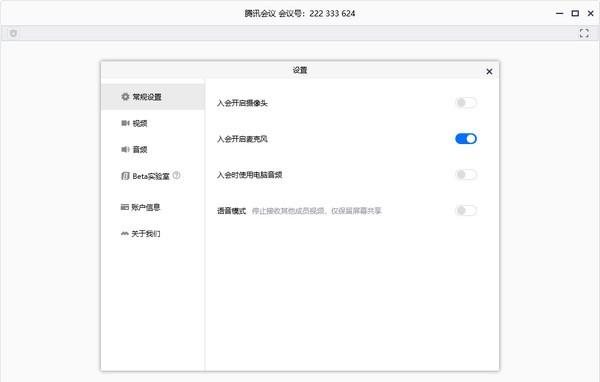The image size is (600, 382).
Task: Maximize the 腾讯会议 window
Action: tap(575, 13)
